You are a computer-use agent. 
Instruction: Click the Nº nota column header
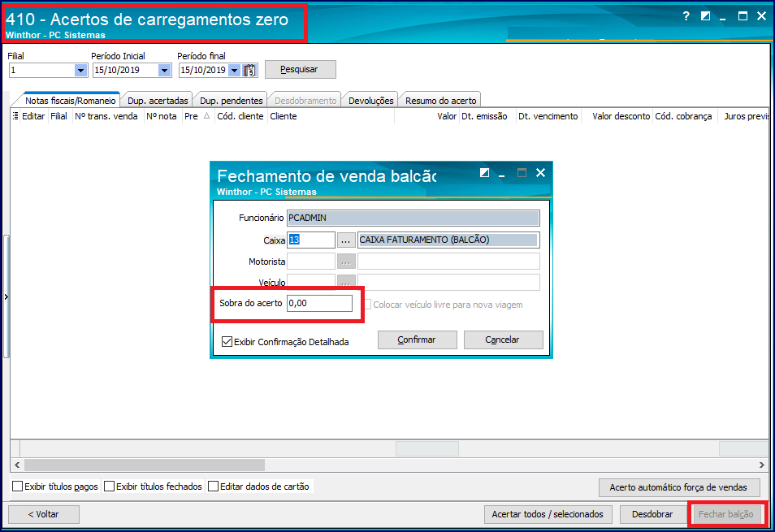[x=162, y=116]
